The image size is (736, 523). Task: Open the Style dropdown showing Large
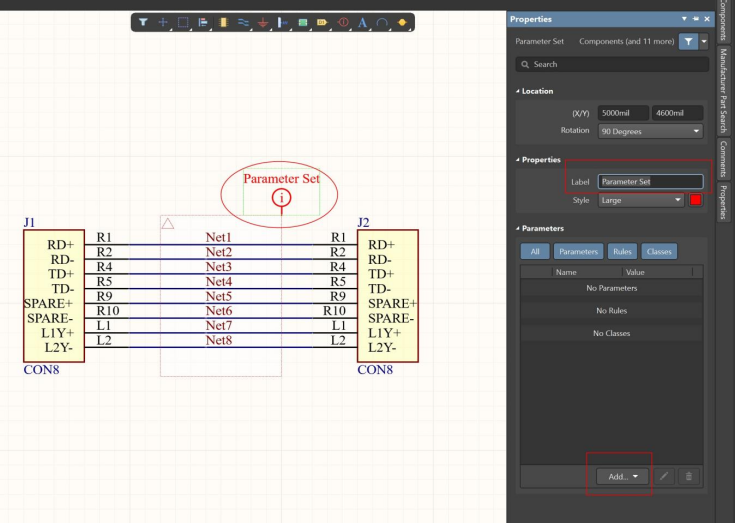click(x=641, y=200)
